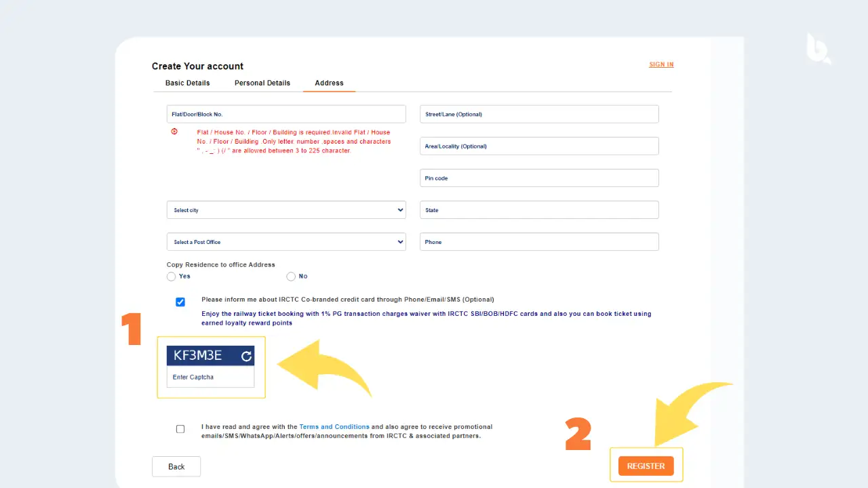Focus the Flat/Door/Block No. field
The image size is (868, 488).
pyautogui.click(x=286, y=114)
